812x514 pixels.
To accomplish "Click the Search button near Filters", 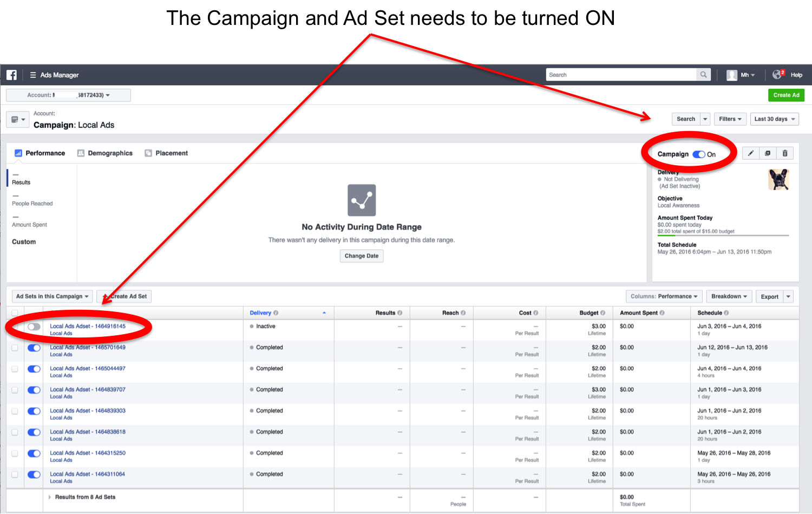I will click(x=686, y=119).
